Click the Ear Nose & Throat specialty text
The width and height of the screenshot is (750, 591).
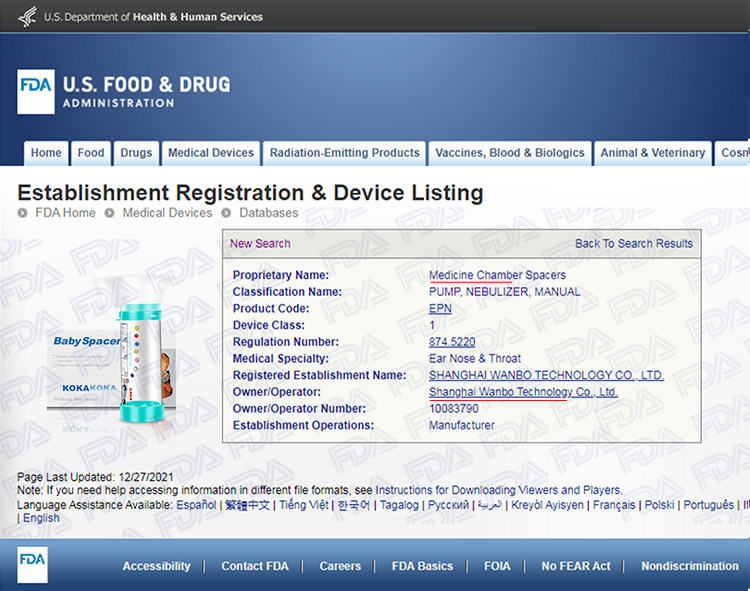[475, 359]
